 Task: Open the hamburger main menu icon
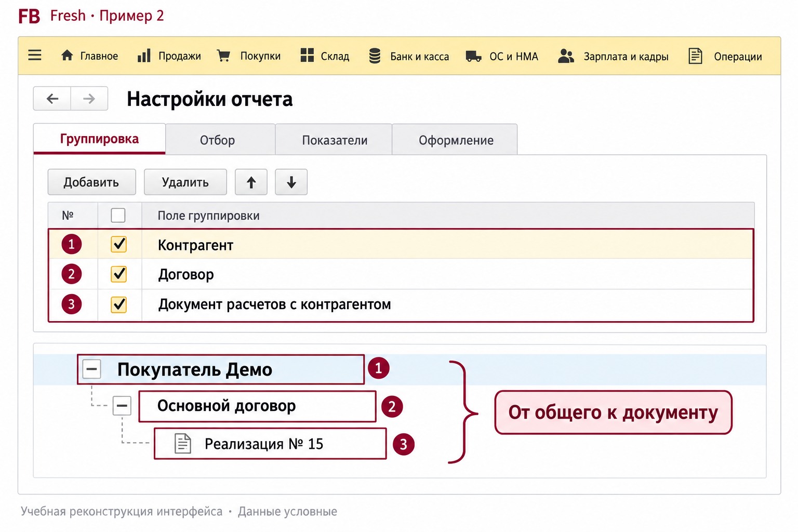[x=35, y=55]
